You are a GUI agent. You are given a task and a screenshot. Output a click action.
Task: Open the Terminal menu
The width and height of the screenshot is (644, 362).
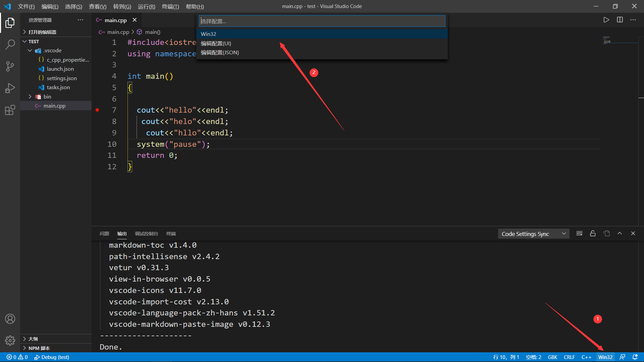170,6
